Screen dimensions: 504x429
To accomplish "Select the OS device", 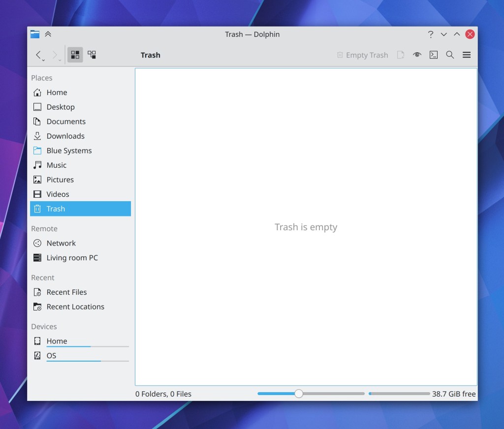I will tap(51, 356).
